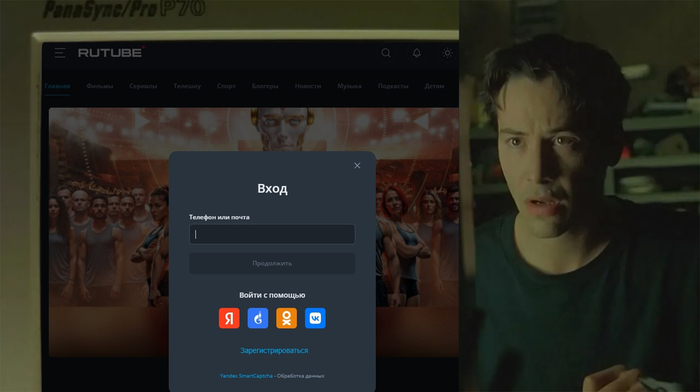
Task: Switch to the Сериалы tab
Action: pos(143,86)
